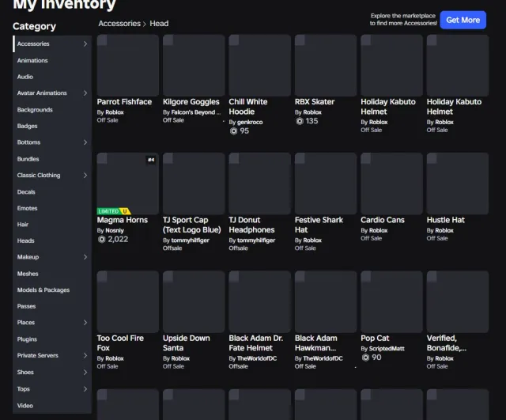Select Bundles category
The image size is (506, 420).
[x=52, y=159]
